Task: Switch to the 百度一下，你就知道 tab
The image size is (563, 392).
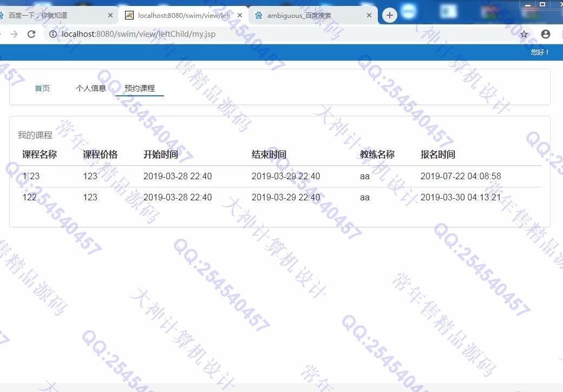Action: tap(54, 15)
